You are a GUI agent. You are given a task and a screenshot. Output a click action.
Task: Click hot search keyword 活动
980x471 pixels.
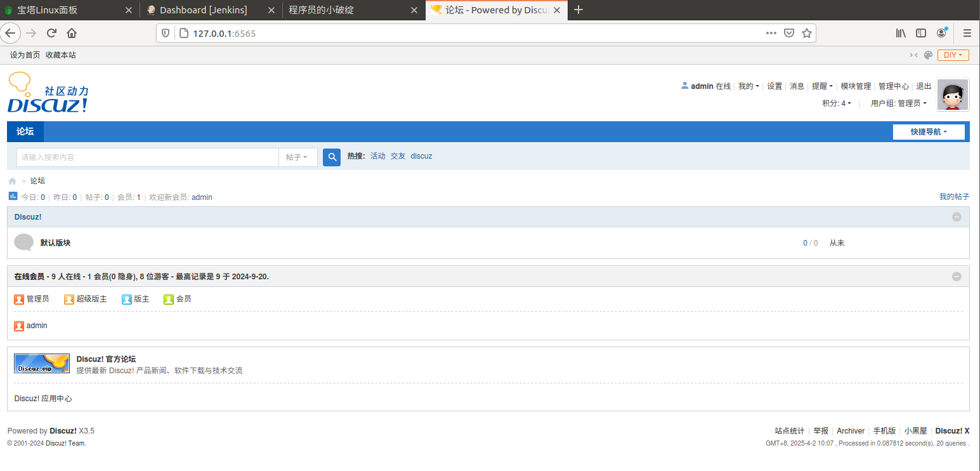point(378,156)
